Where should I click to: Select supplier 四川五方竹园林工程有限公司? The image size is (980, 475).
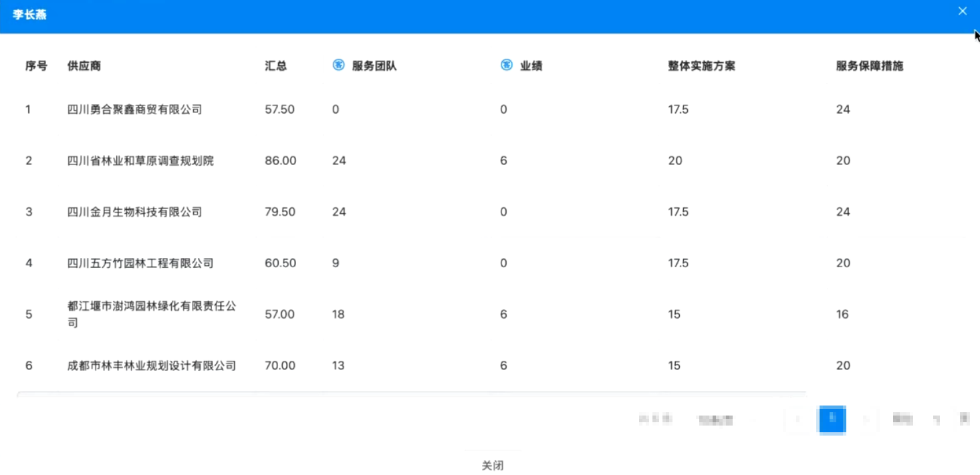[140, 263]
